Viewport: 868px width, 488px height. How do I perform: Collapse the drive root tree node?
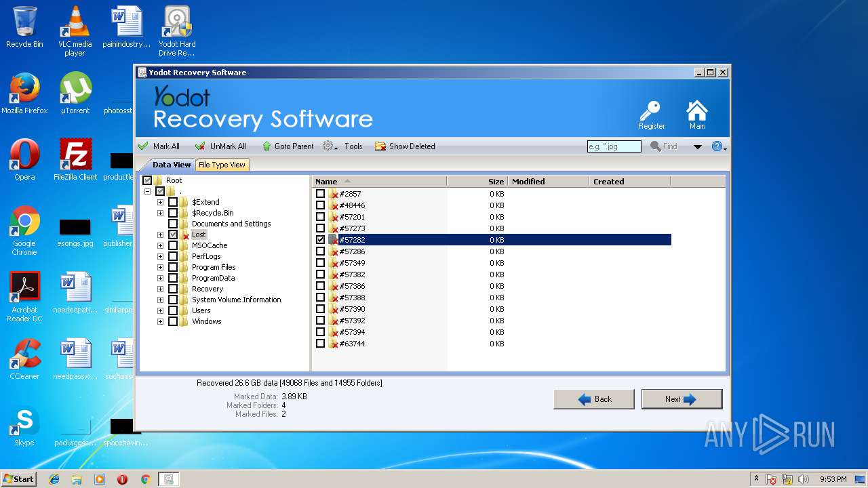pos(147,191)
